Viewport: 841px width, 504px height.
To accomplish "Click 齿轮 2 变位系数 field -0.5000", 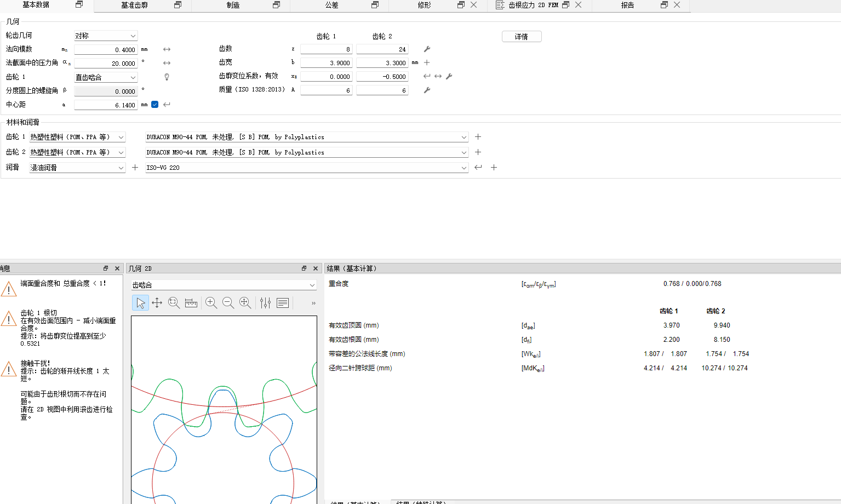I will point(382,77).
